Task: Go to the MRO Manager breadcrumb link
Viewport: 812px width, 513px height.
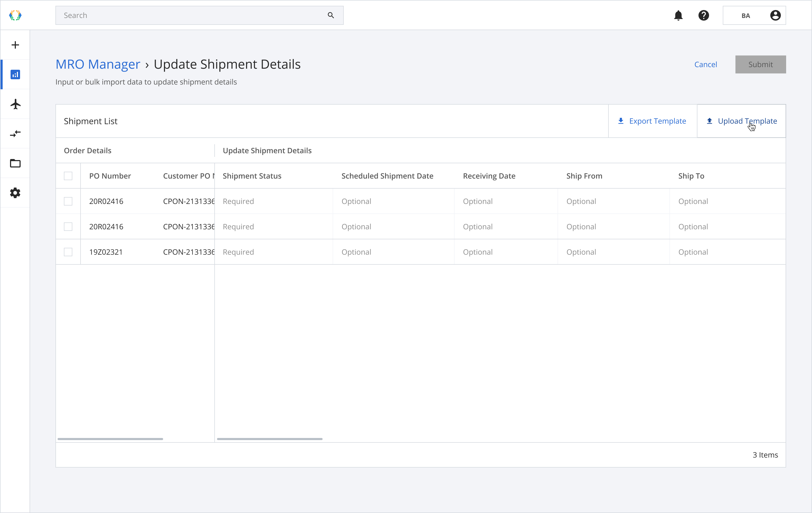Action: pyautogui.click(x=98, y=64)
